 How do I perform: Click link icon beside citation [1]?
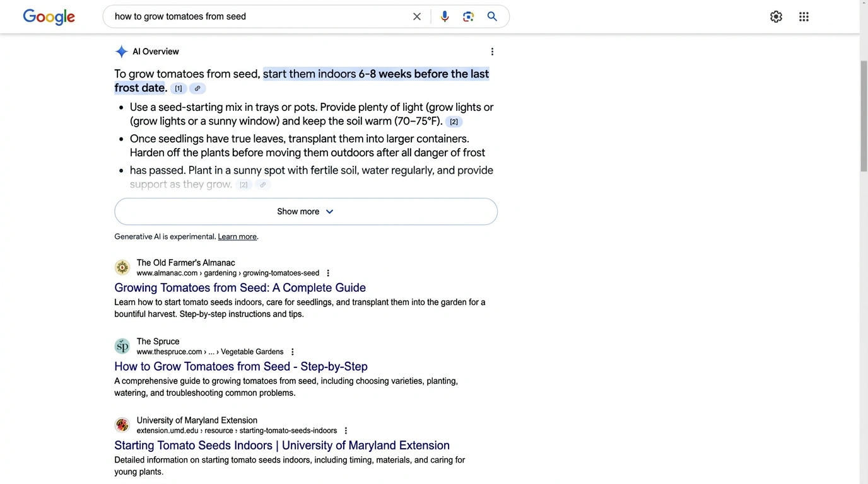pyautogui.click(x=197, y=89)
